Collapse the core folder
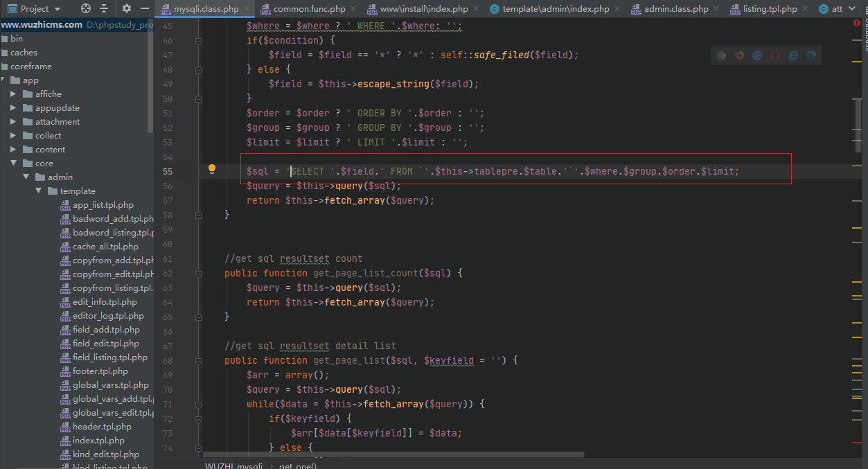 tap(14, 163)
